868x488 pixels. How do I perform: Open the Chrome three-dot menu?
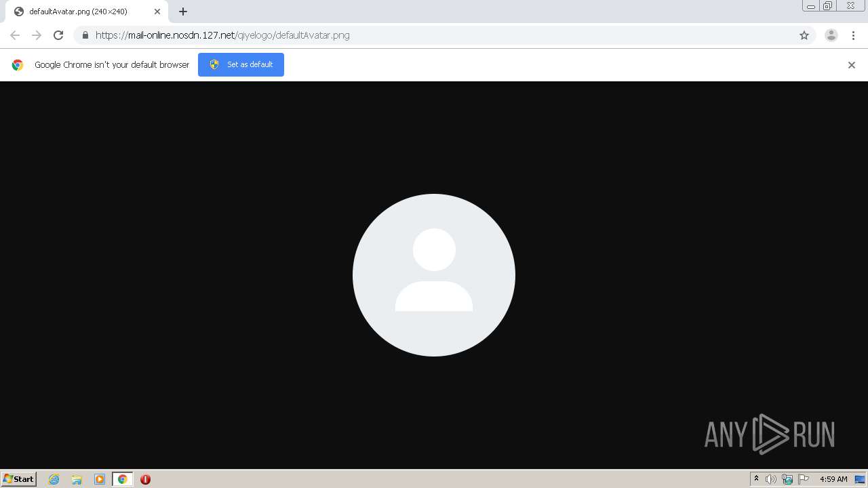coord(853,35)
